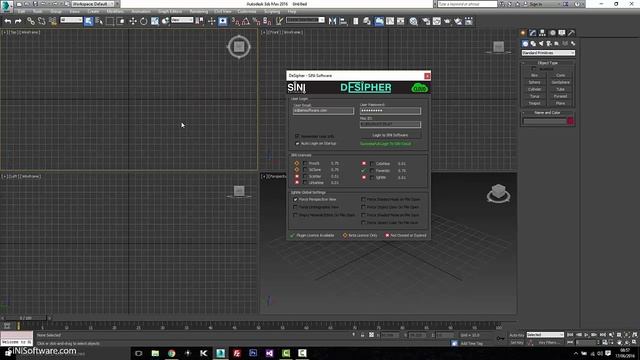The height and width of the screenshot is (360, 640).
Task: Open Render Setup from toolbar
Action: (426, 21)
